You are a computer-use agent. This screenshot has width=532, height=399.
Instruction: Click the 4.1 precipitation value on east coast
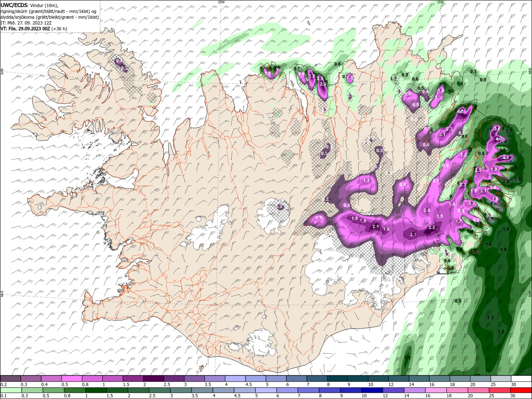click(506, 158)
